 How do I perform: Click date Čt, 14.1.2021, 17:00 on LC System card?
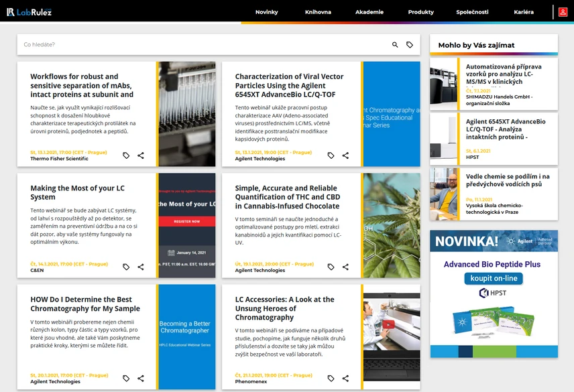click(x=69, y=264)
